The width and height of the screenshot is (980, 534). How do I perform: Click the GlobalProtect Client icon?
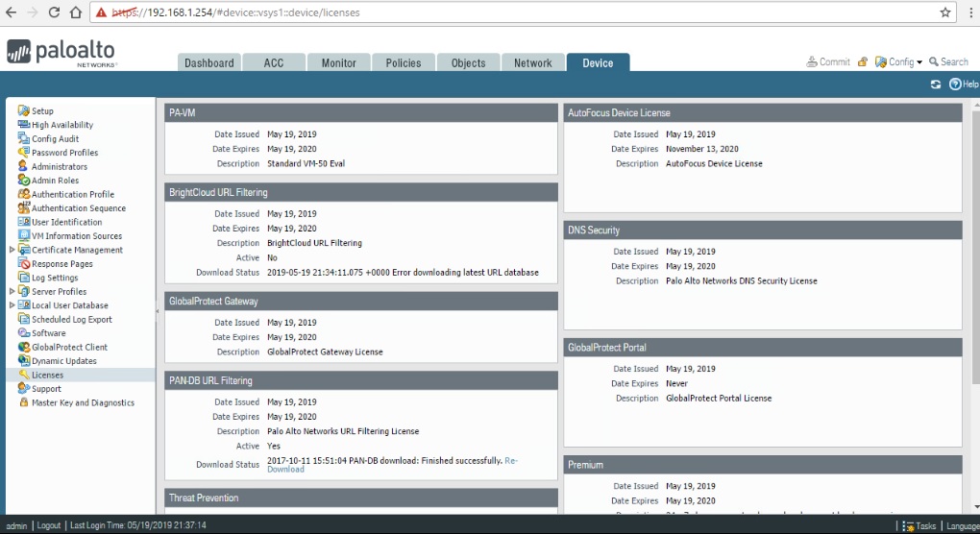(x=24, y=347)
